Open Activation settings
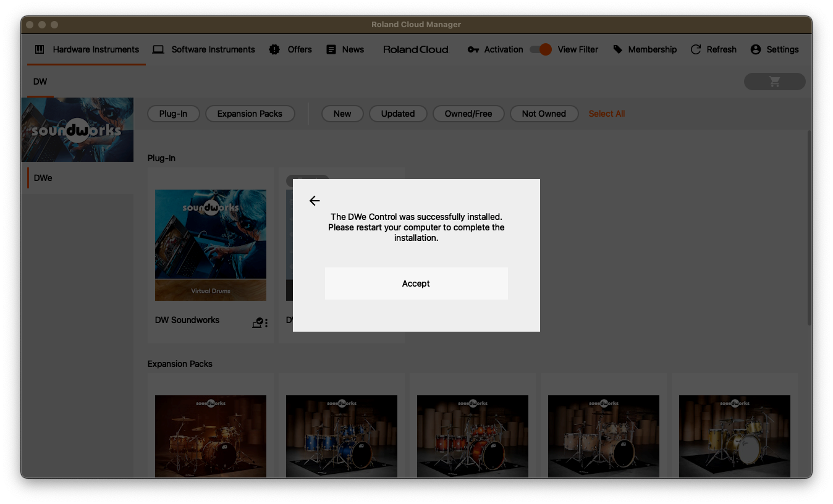Viewport: 833px width, 504px height. coord(496,49)
